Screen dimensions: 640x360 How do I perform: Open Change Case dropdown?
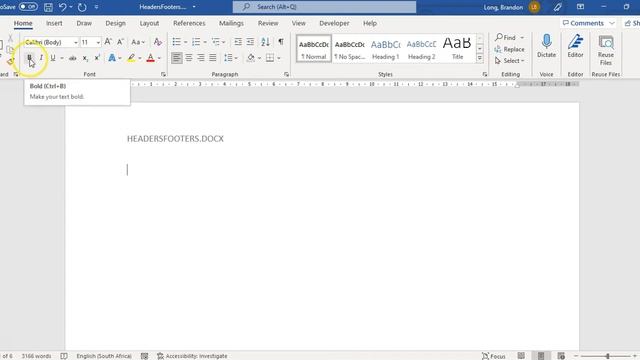(x=138, y=42)
